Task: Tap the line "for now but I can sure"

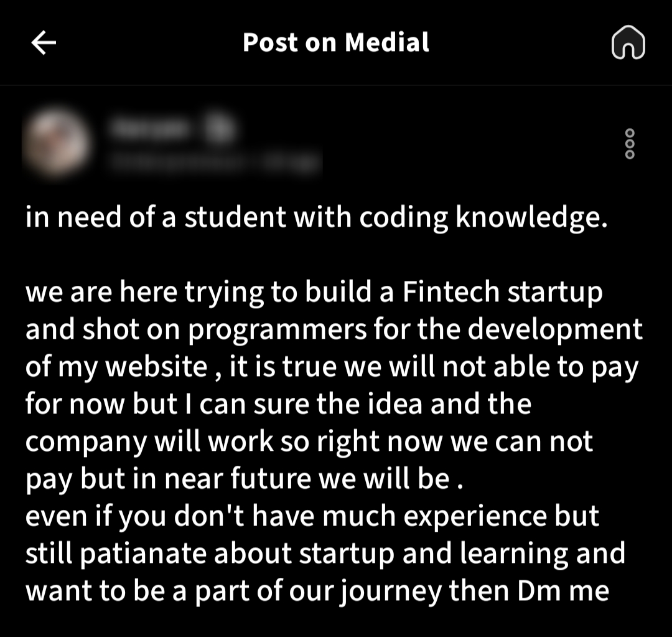Action: pyautogui.click(x=278, y=404)
